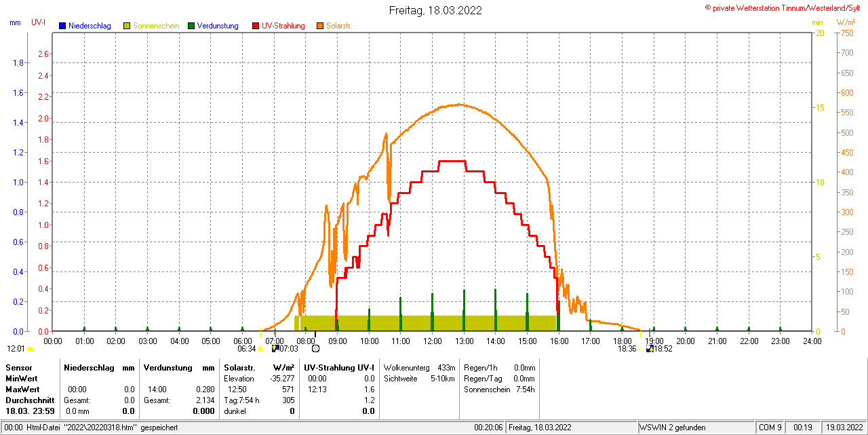Click the Sensor table header
Viewport: 868px width, 435px height.
pyautogui.click(x=18, y=367)
